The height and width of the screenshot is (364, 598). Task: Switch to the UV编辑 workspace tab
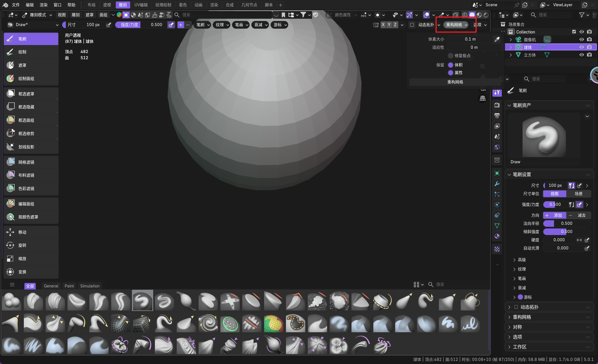click(141, 5)
